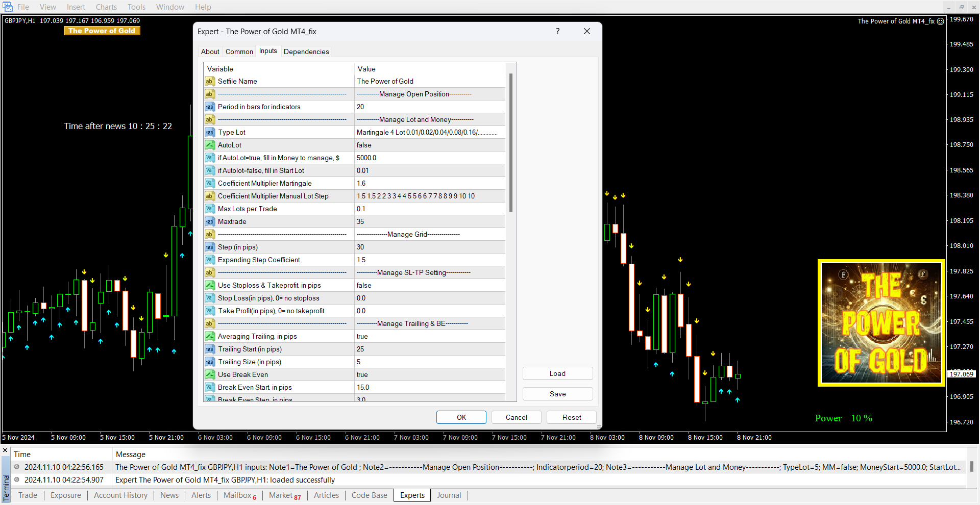The width and height of the screenshot is (980, 505).
Task: Click the help question mark in dialog title
Action: pyautogui.click(x=557, y=31)
